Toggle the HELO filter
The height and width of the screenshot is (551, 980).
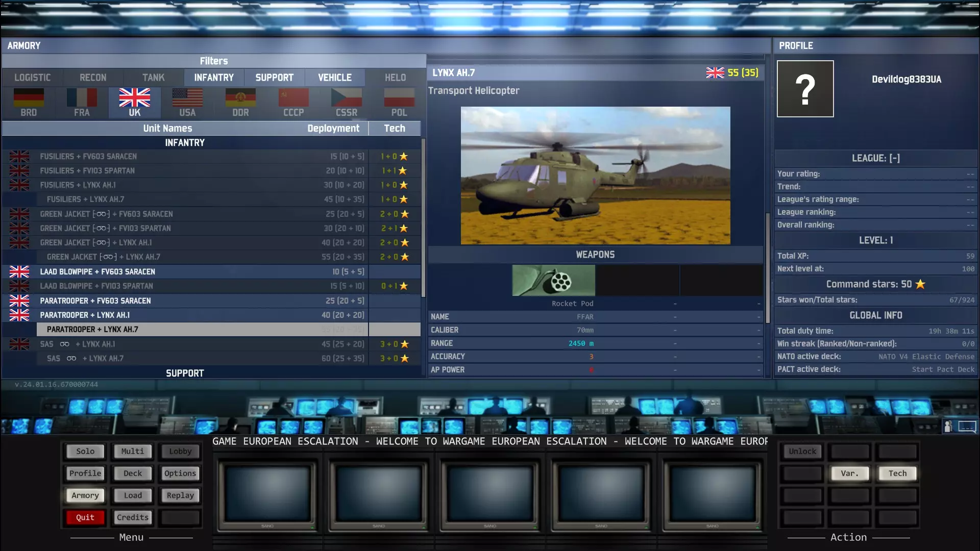[x=395, y=78]
